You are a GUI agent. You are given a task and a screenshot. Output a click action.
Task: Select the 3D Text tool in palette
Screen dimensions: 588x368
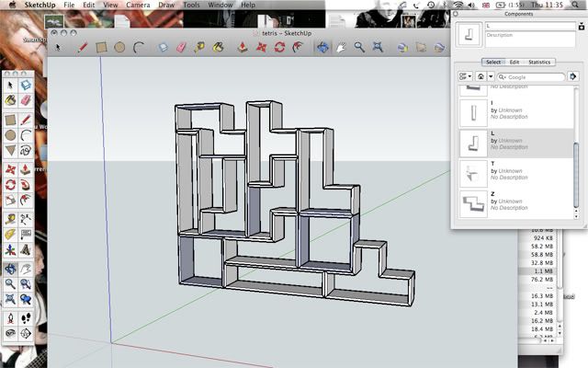point(26,249)
